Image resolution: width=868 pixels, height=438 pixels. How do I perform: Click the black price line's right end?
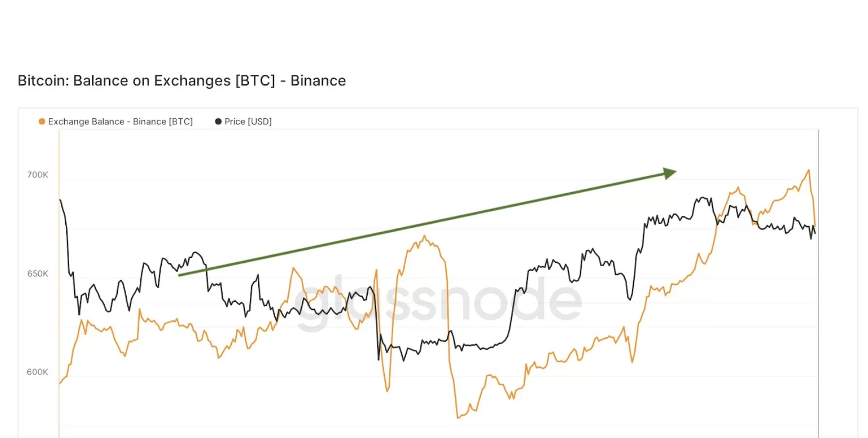[x=815, y=233]
